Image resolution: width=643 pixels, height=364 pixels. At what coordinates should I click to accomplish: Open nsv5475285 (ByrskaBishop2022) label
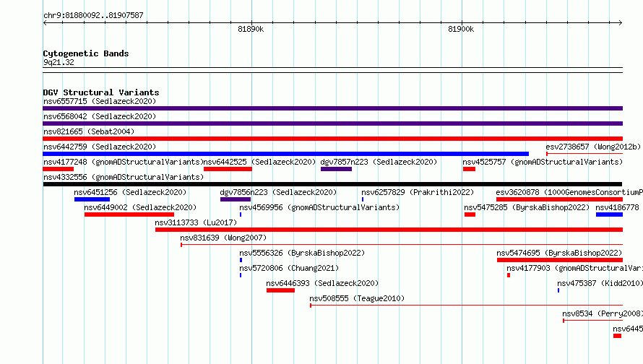tap(527, 207)
